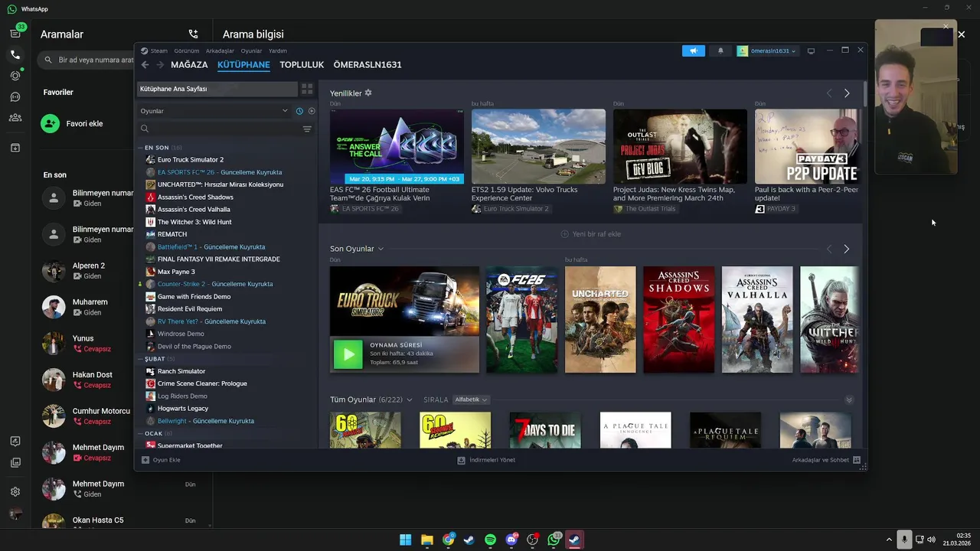Start a new call in WhatsApp Aramalar
The height and width of the screenshot is (551, 980).
[x=193, y=34]
